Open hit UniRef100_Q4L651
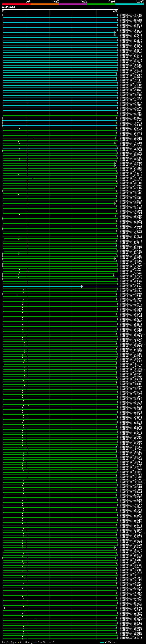The height and width of the screenshot is (644, 146). pos(131,595)
